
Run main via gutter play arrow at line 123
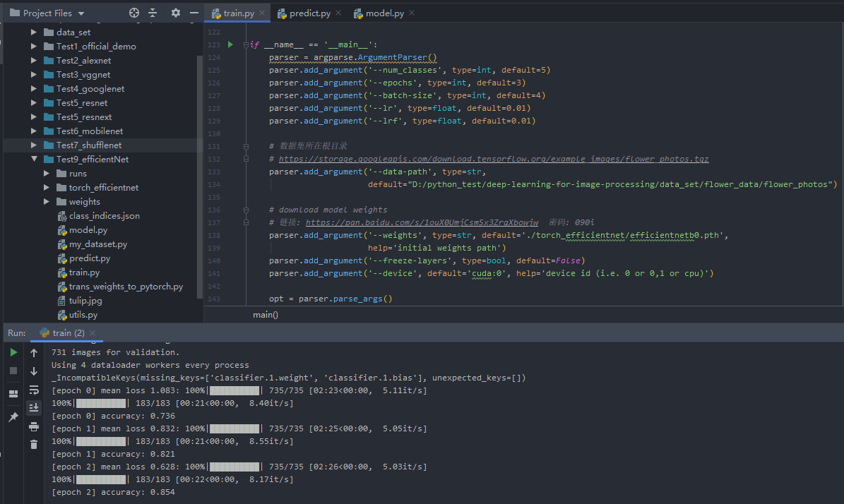pyautogui.click(x=230, y=44)
